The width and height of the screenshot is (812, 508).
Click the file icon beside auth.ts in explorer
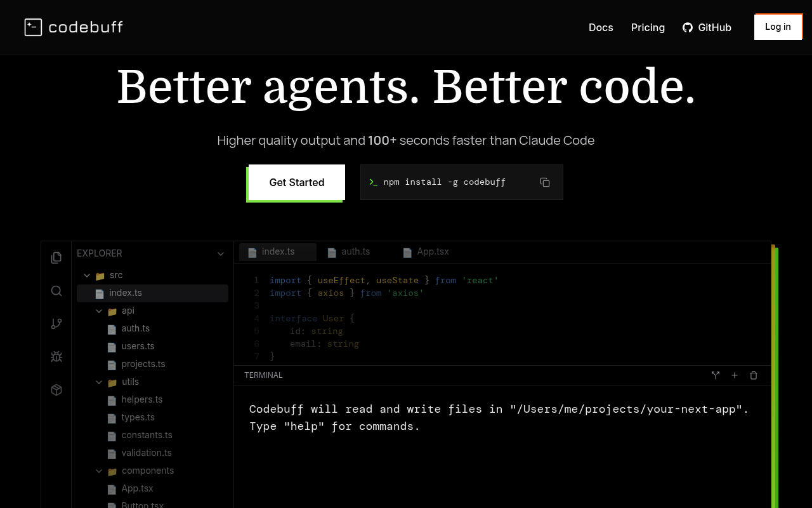point(112,329)
